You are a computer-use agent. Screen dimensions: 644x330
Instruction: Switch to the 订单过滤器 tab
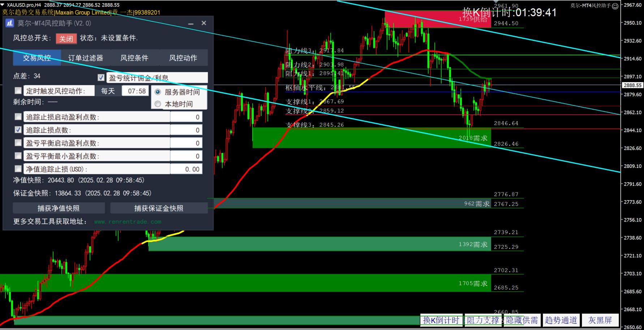tap(86, 58)
